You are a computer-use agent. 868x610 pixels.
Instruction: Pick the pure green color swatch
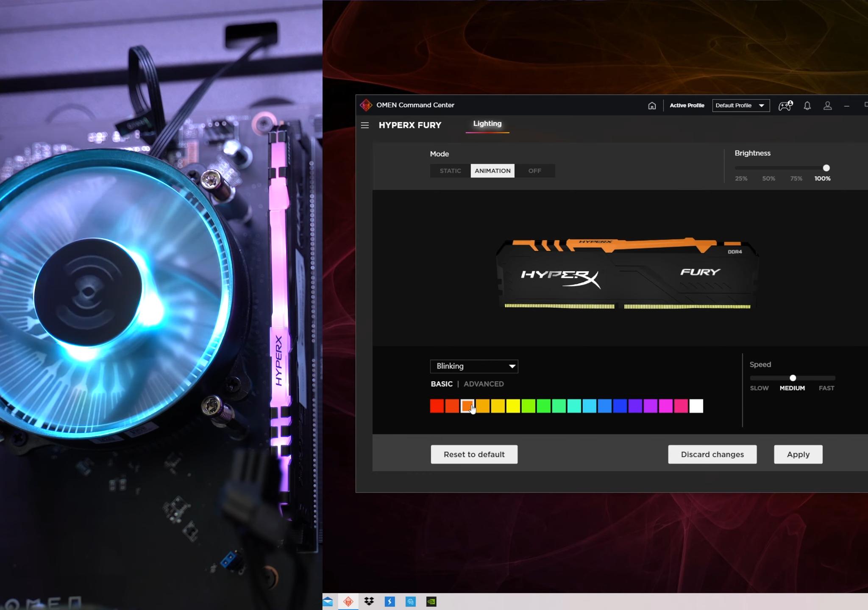544,406
